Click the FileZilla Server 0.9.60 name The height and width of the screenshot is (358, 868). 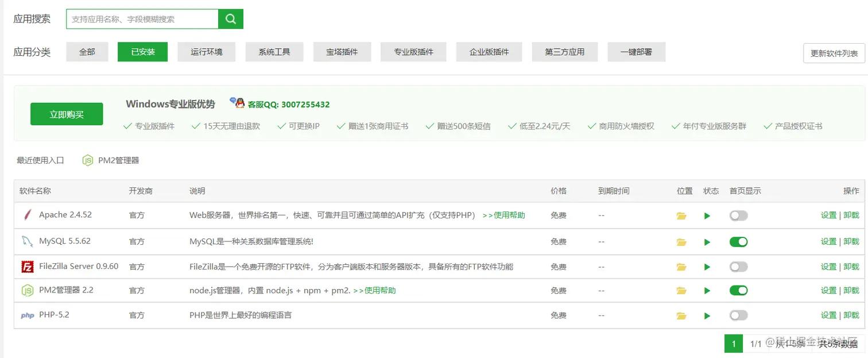click(x=79, y=266)
